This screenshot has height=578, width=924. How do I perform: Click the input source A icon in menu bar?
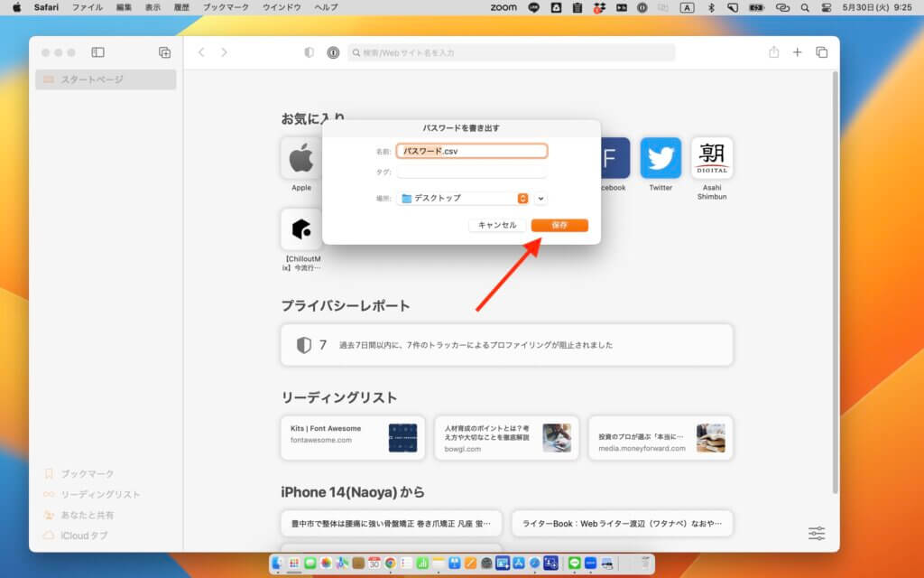coord(687,7)
